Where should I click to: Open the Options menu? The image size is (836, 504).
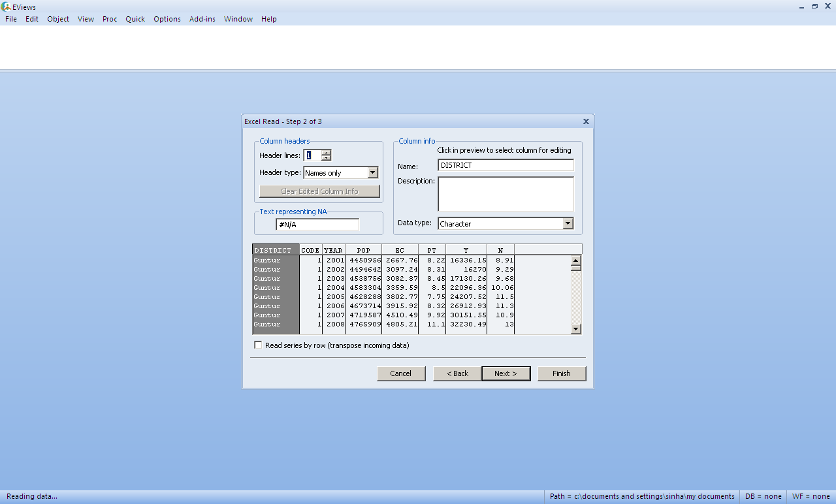[167, 19]
